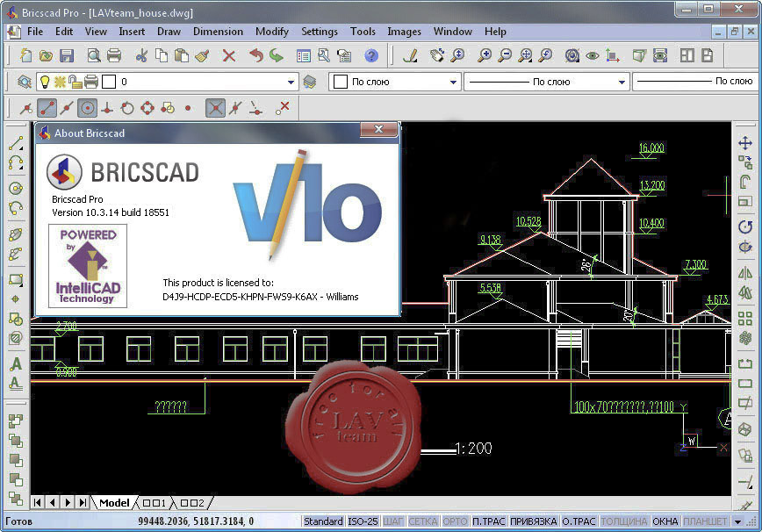Toggle Endpoint snap icon
762x532 pixels.
pyautogui.click(x=47, y=108)
